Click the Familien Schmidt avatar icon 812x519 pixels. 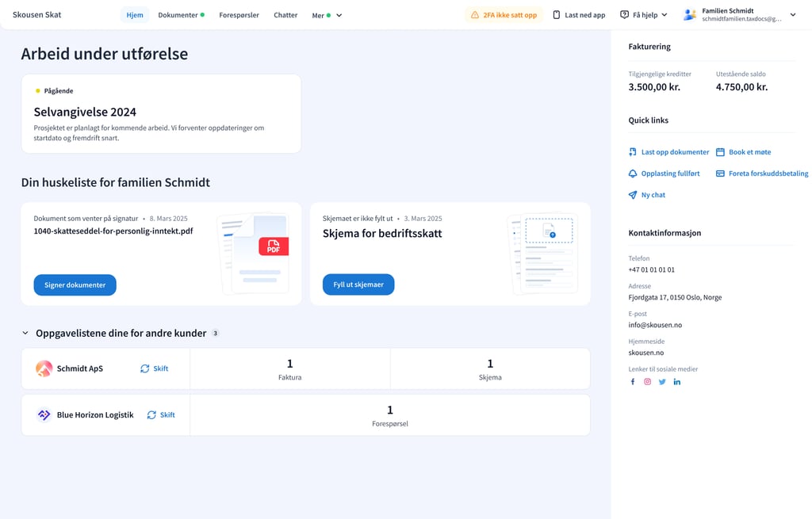[x=689, y=14]
